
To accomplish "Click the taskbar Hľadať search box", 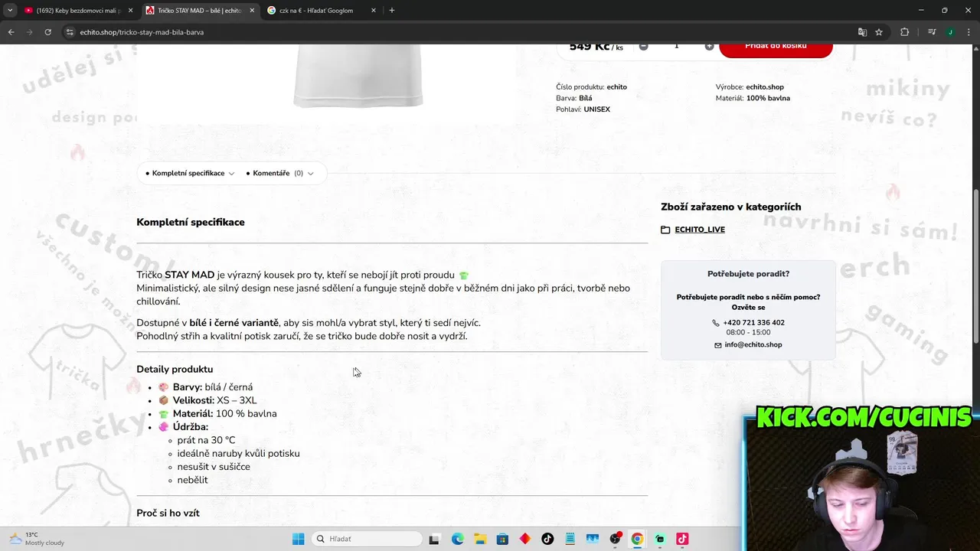I will (368, 539).
